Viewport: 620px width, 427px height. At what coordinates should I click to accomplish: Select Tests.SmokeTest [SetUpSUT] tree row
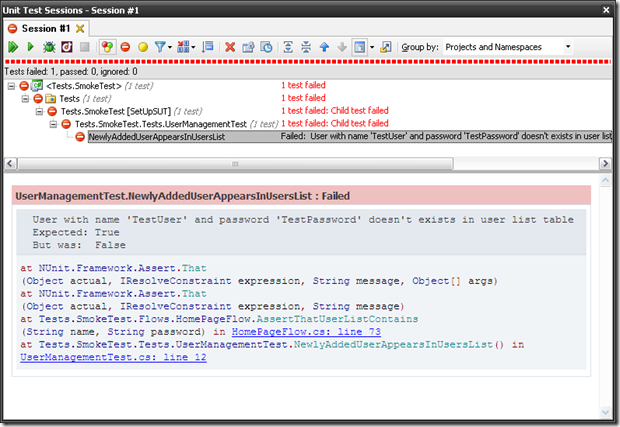point(131,111)
